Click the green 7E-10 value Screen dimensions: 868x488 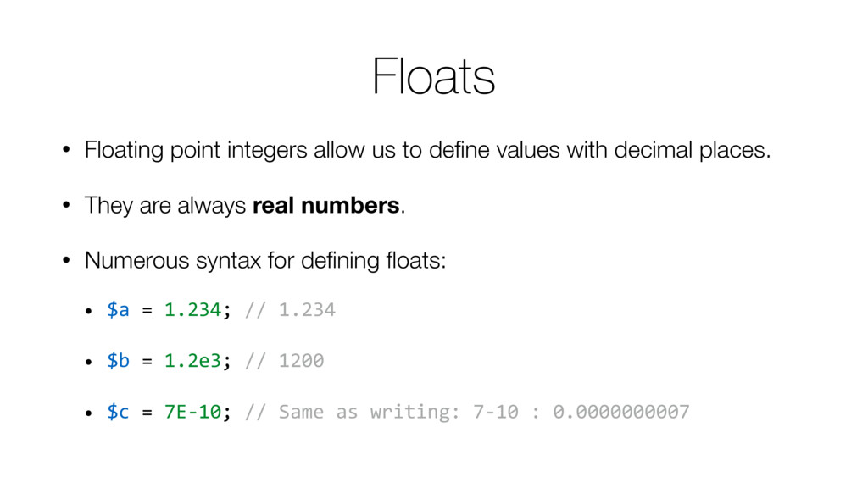click(192, 411)
